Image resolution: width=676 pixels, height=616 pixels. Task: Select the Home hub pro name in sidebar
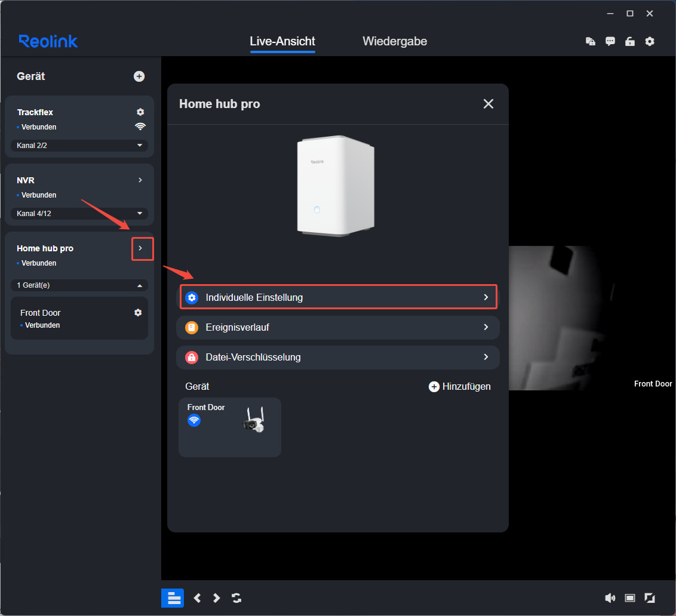point(45,248)
